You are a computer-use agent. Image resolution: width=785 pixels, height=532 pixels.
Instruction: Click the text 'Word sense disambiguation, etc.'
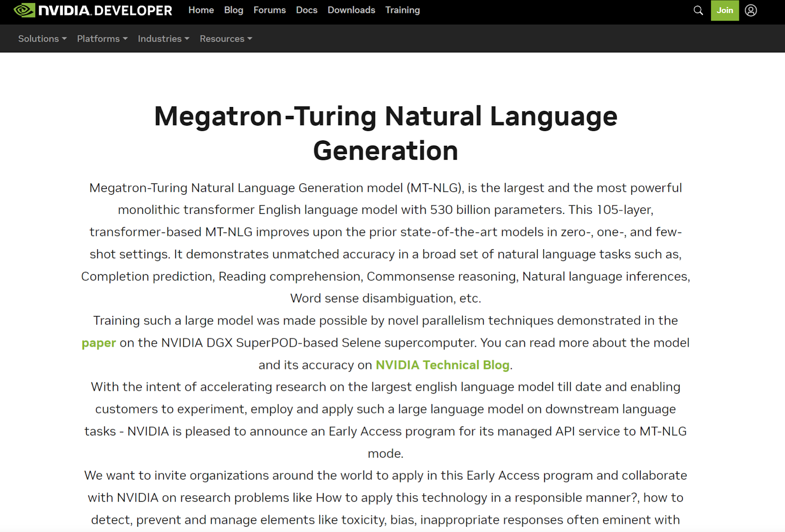point(386,298)
